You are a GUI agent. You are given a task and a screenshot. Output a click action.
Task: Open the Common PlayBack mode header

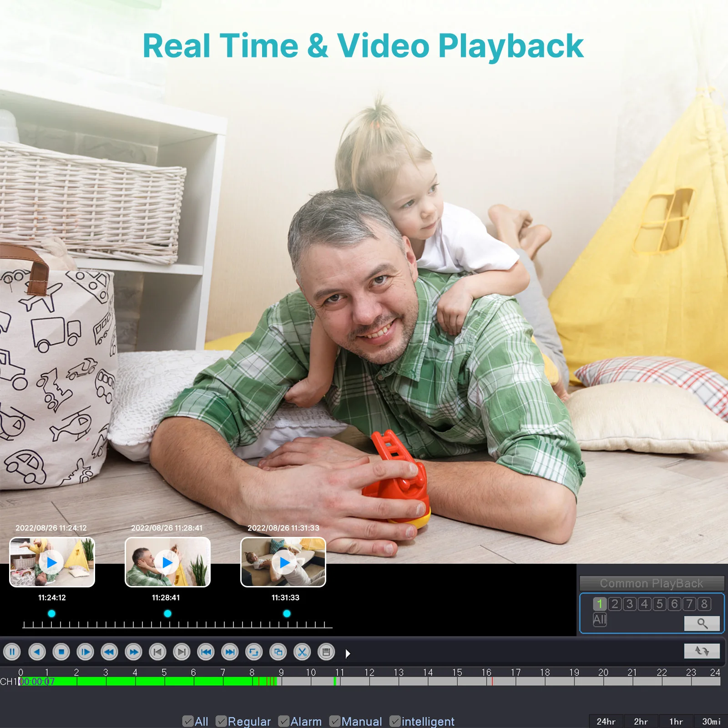(x=652, y=583)
